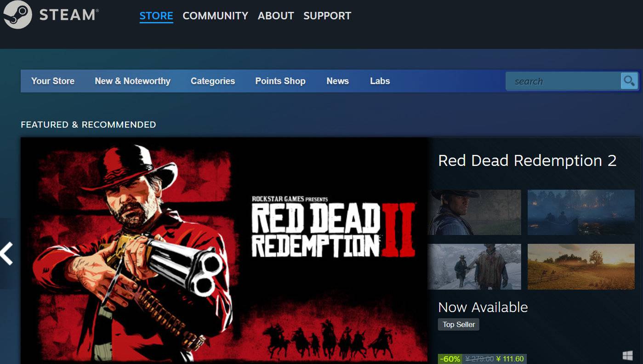Click the Top Seller tag
This screenshot has width=643, height=364.
pos(459,324)
